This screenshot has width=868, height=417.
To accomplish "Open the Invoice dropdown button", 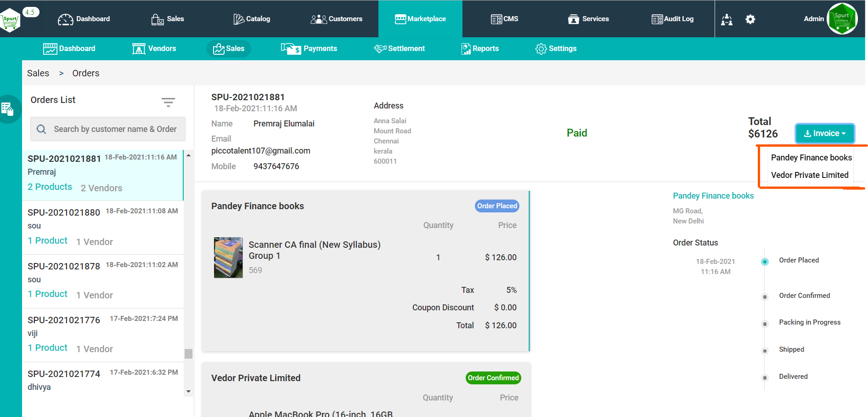I will 825,133.
